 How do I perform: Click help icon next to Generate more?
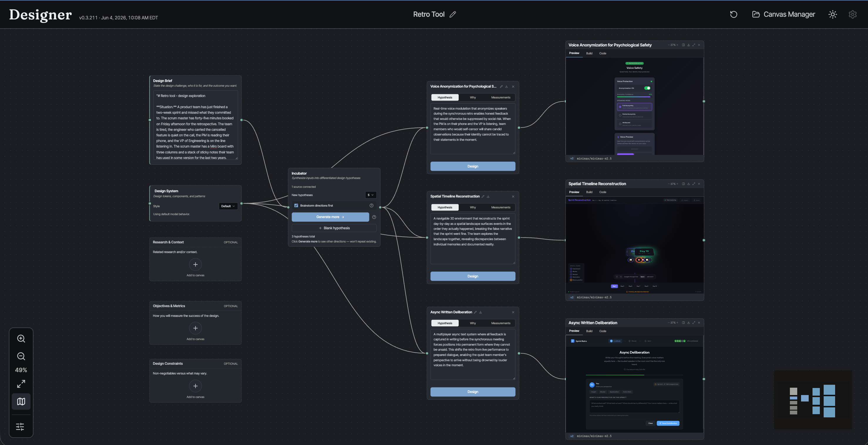tap(374, 217)
